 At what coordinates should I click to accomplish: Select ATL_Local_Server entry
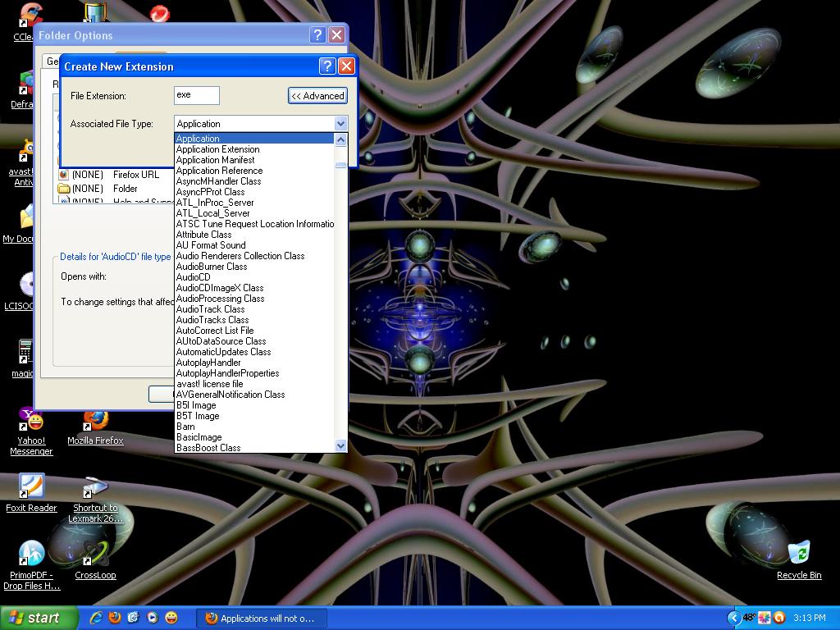[254, 213]
